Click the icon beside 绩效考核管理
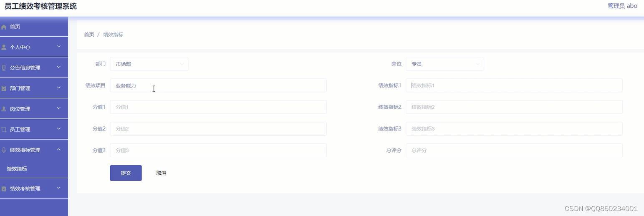Screen dimensions: 644x216 4,189
